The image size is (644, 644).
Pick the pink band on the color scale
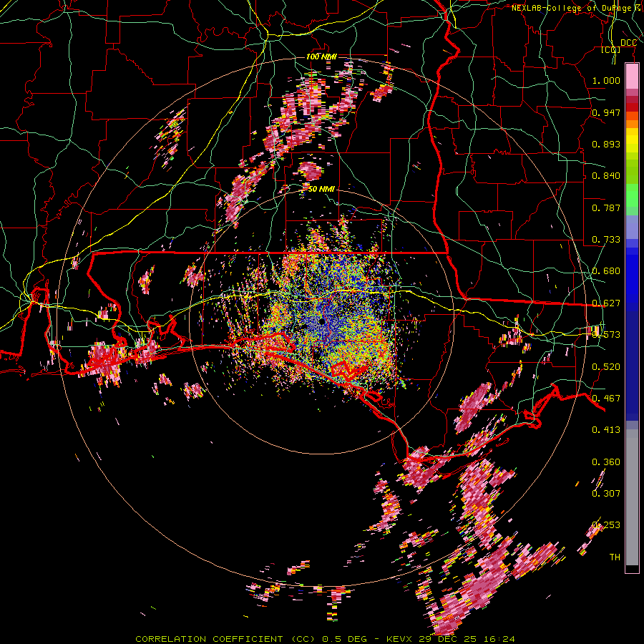click(632, 77)
